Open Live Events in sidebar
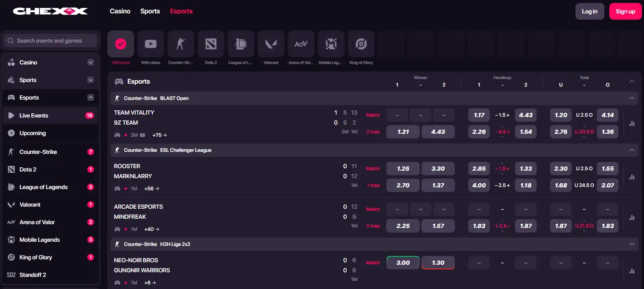Screen dimensions: 644x289 [50, 115]
